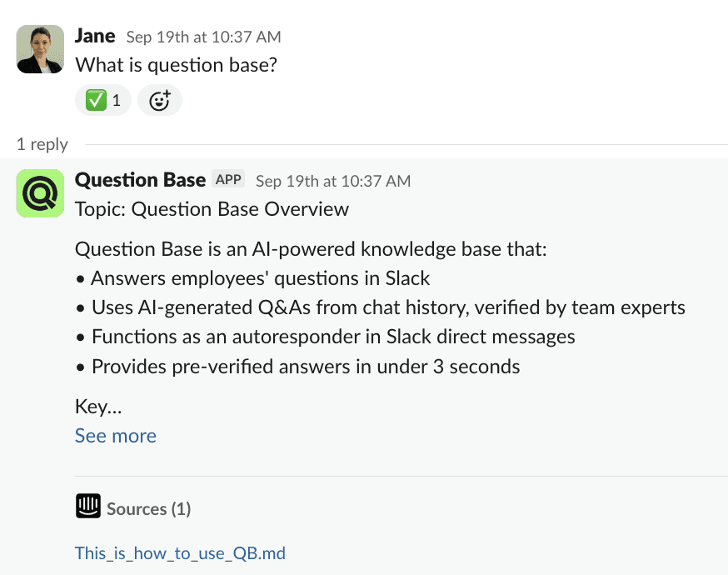Click Jane's profile photo avatar
The height and width of the screenshot is (575, 728).
click(x=40, y=48)
